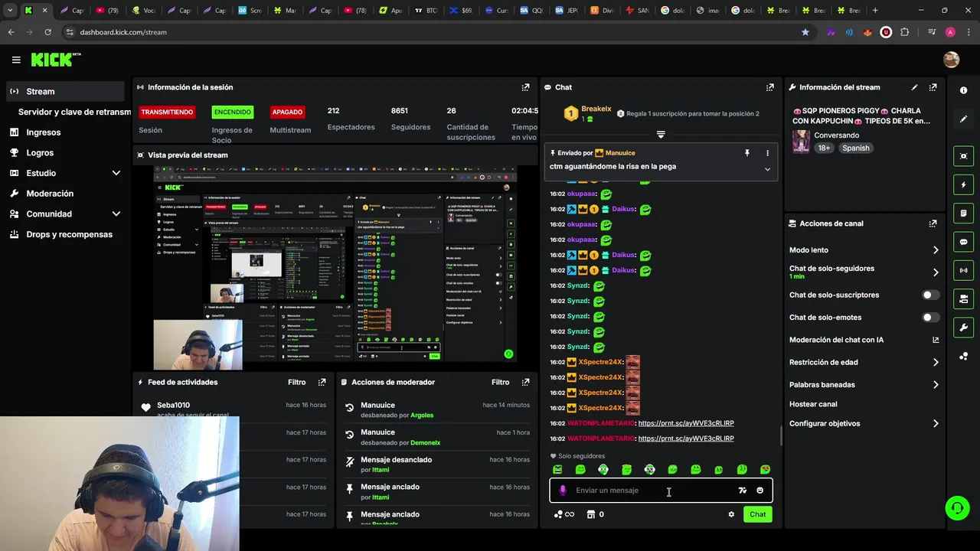Collapse the subscription leaderboard bar under Breakeix
Viewport: 980px width, 551px height.
pos(661,135)
